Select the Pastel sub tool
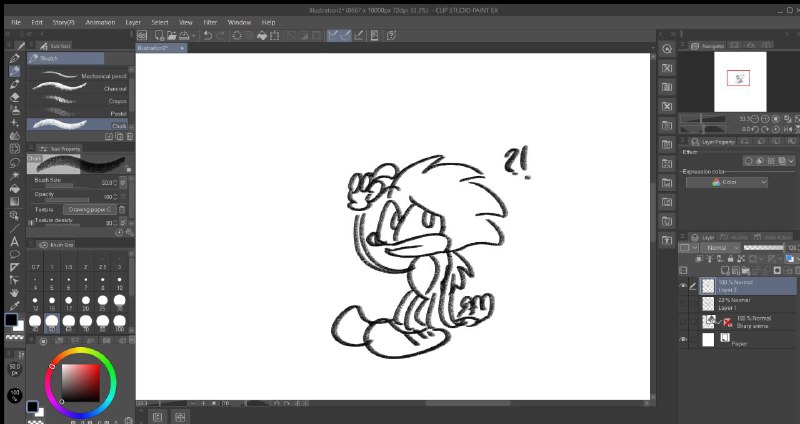Viewport: 800px width, 424px height. 77,113
